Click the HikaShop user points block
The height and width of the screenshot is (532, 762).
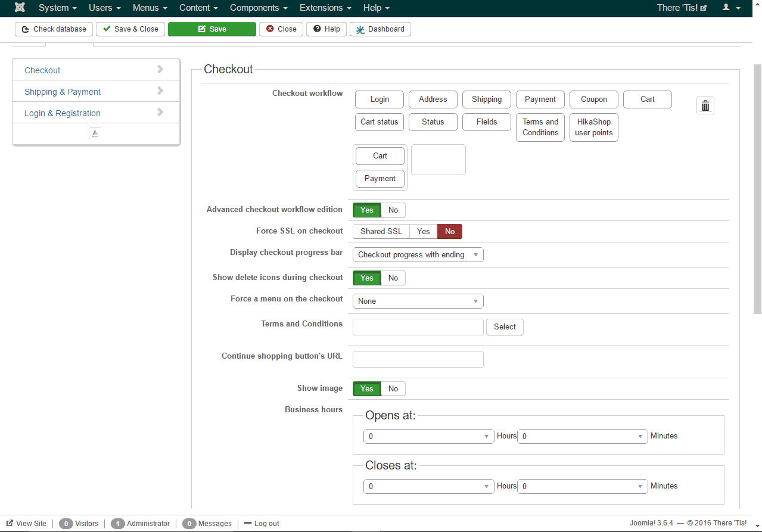pyautogui.click(x=594, y=127)
